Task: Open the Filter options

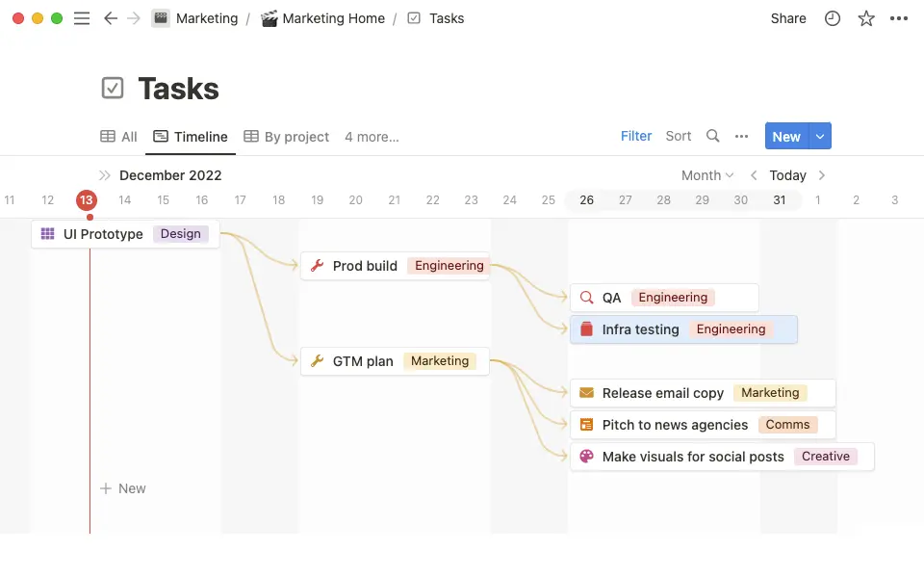Action: coord(635,136)
